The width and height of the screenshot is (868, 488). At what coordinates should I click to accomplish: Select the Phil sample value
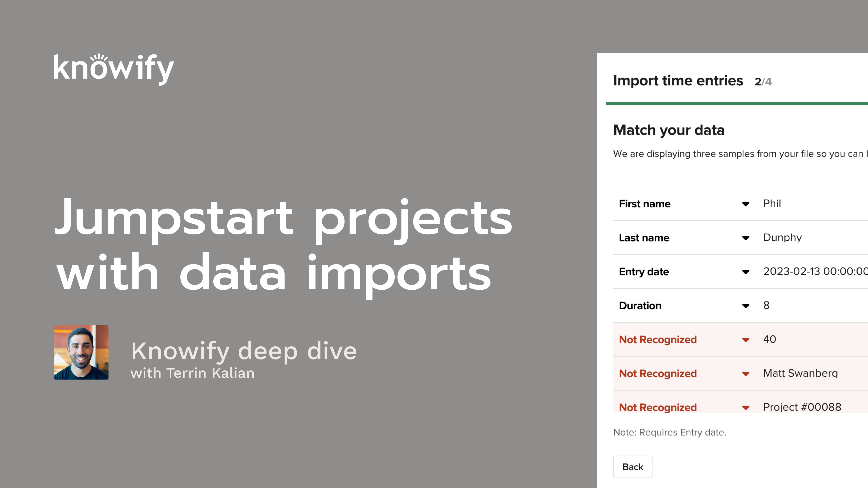point(772,203)
